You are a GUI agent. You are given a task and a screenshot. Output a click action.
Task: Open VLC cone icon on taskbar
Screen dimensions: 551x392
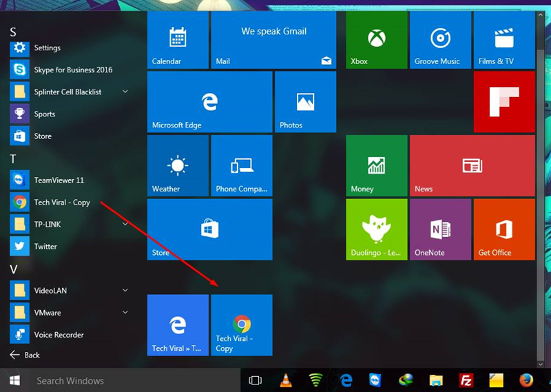[x=286, y=380]
